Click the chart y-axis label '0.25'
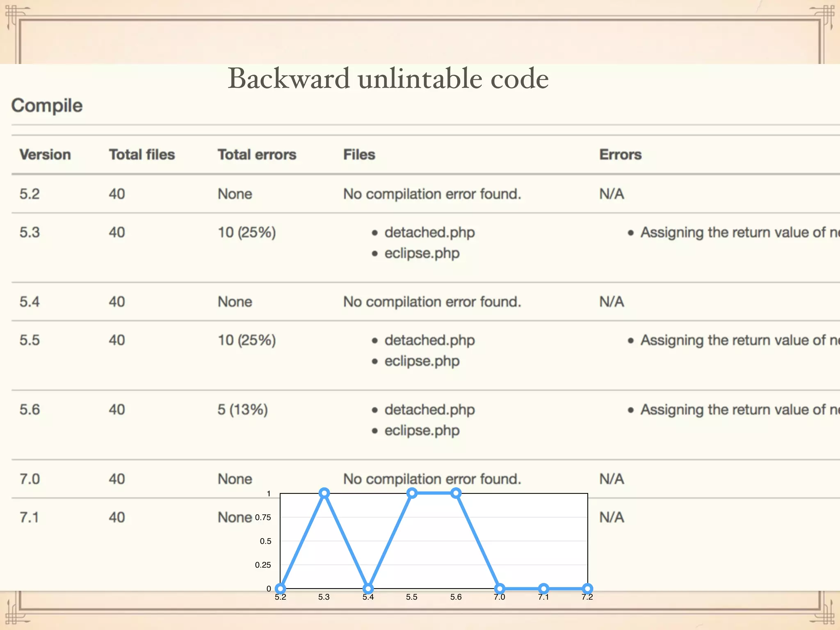Image resolution: width=840 pixels, height=630 pixels. pyautogui.click(x=263, y=565)
